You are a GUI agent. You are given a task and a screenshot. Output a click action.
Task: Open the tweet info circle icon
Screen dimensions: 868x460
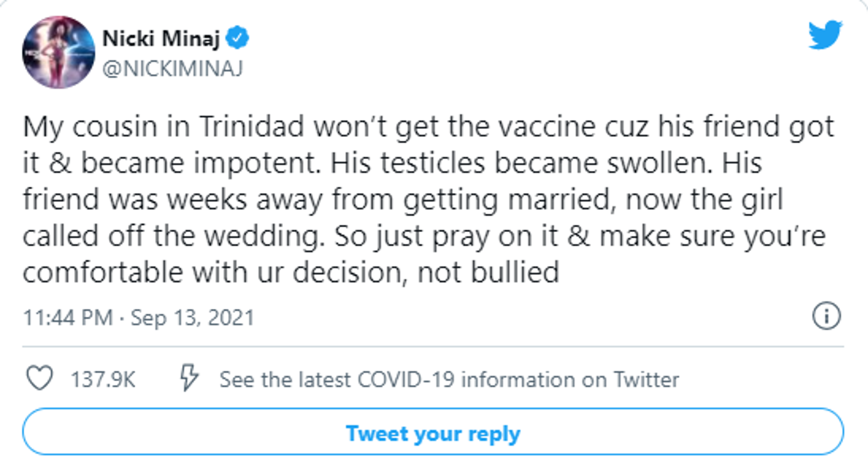click(x=826, y=316)
